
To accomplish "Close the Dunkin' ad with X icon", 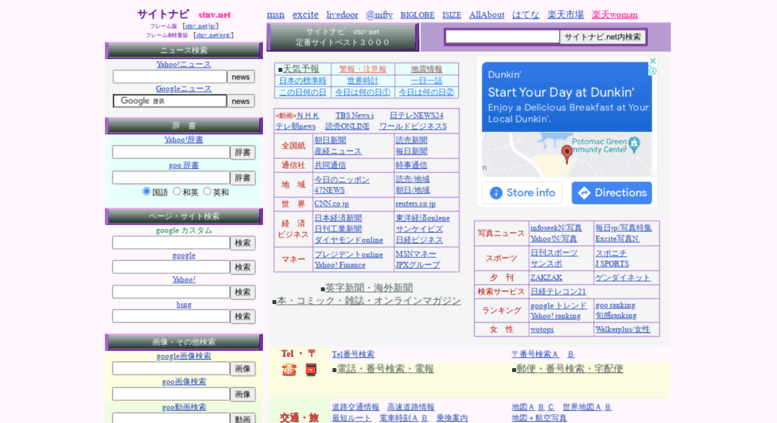I will click(653, 61).
